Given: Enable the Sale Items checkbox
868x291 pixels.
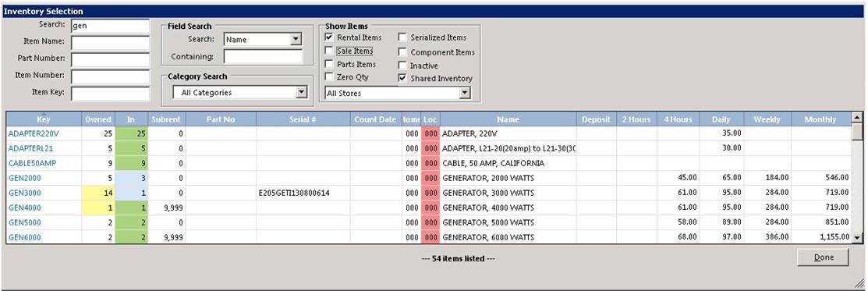Looking at the screenshot, I should [x=329, y=51].
